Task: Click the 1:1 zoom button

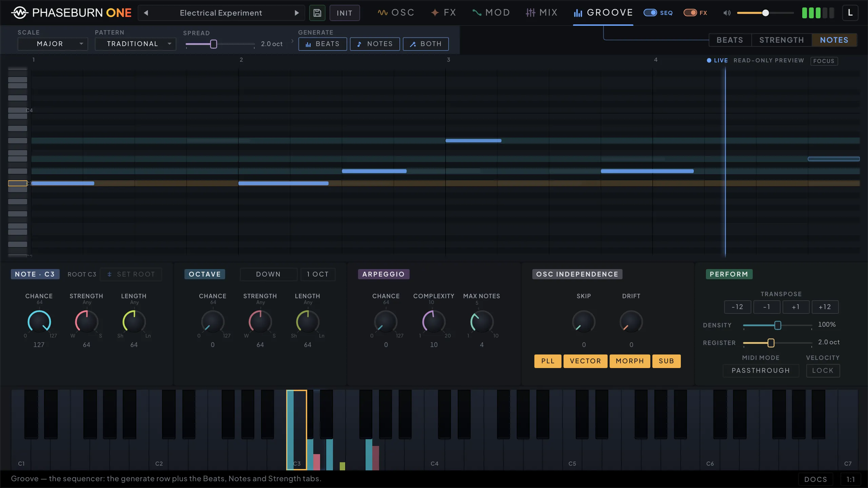Action: coord(850,479)
